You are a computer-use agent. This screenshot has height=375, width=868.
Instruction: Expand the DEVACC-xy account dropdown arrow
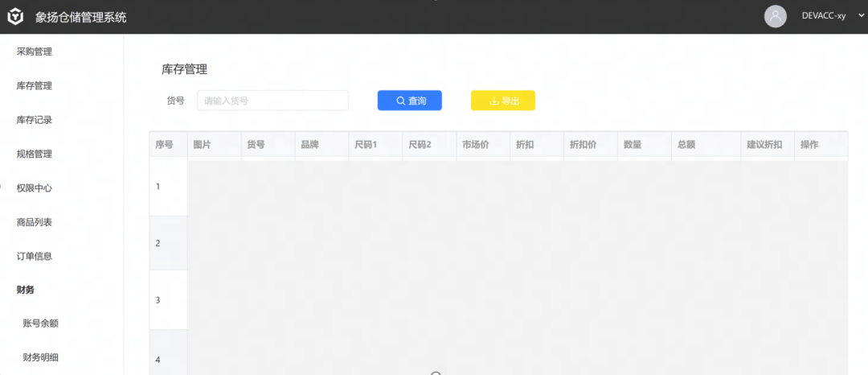coord(860,15)
